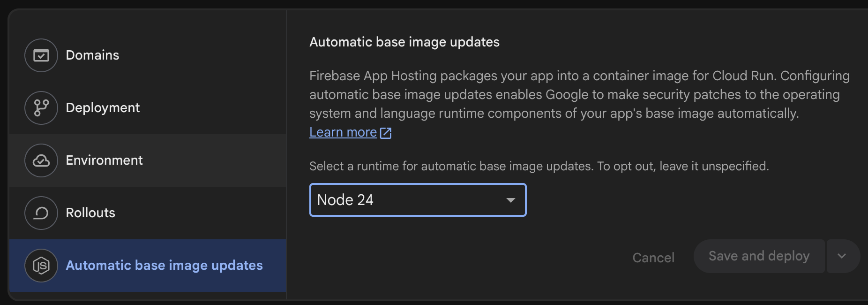Click the Firebase App Hosting description text
This screenshot has width=868, height=305.
579,94
